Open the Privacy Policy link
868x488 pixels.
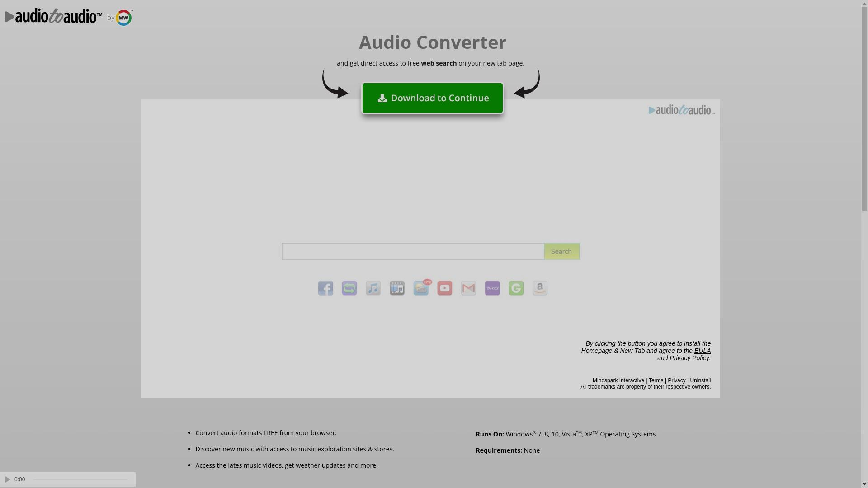[689, 358]
